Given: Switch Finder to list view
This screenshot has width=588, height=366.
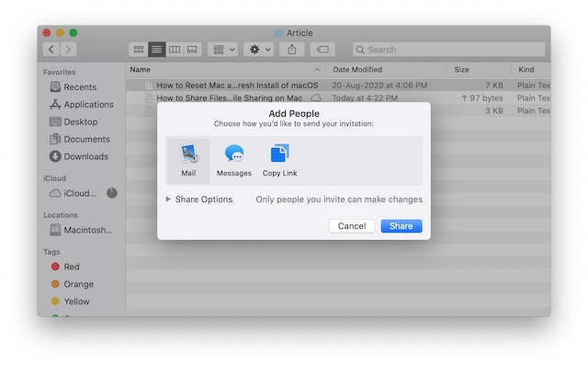Looking at the screenshot, I should click(157, 50).
